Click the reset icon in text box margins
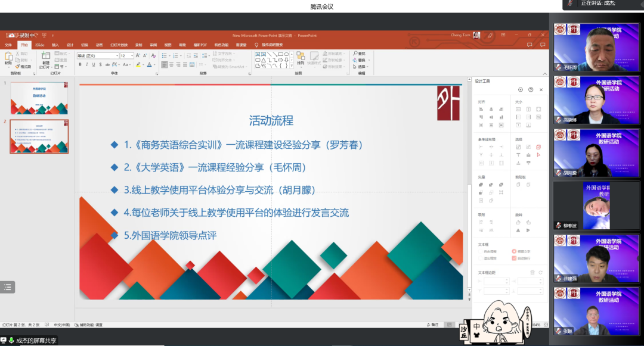The height and width of the screenshot is (346, 644). pos(540,272)
